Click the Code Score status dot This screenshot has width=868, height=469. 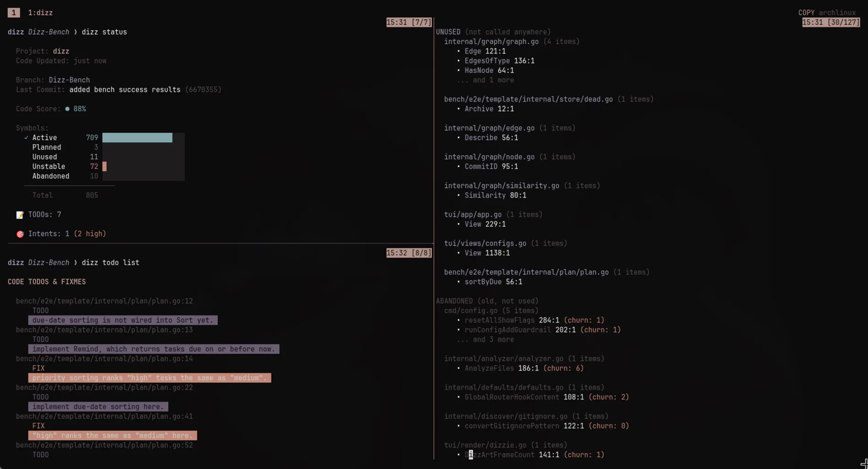point(67,109)
